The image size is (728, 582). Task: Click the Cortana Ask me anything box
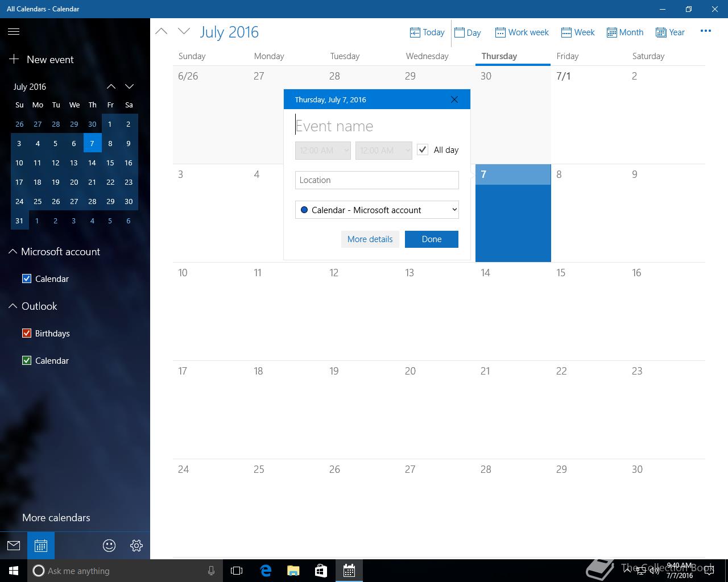124,571
